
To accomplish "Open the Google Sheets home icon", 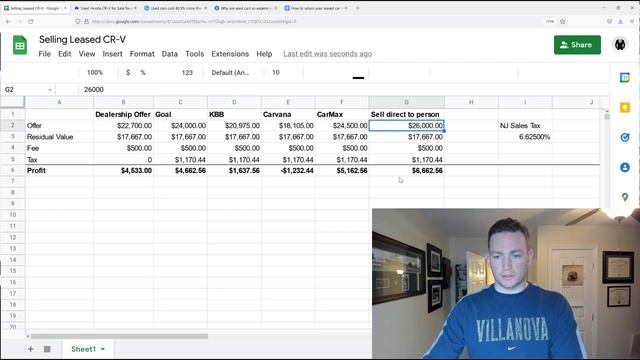I will (x=20, y=45).
